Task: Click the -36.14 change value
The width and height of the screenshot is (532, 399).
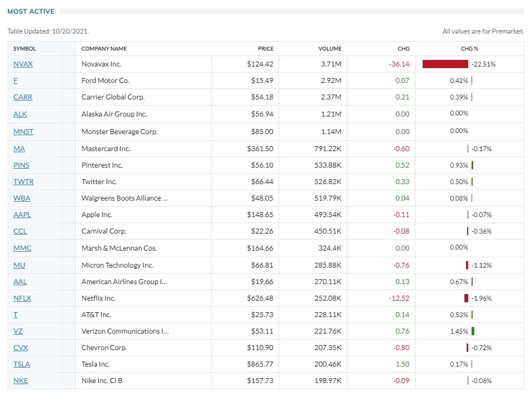Action: point(399,64)
